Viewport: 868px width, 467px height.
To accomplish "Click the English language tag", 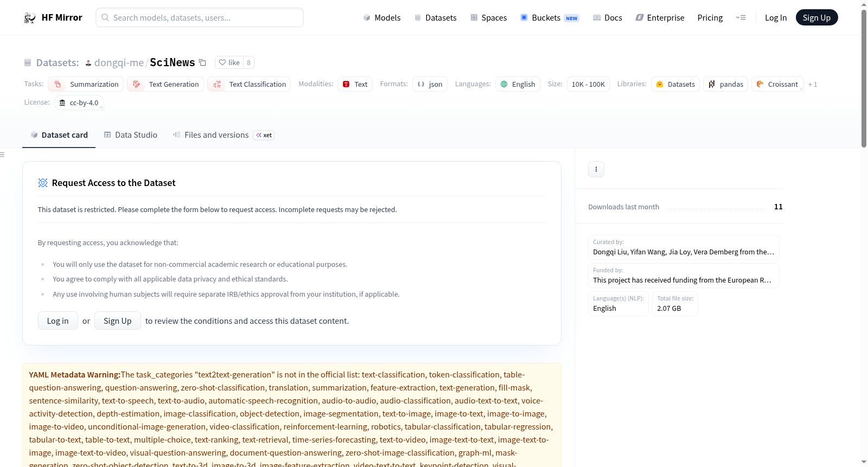I will (518, 84).
